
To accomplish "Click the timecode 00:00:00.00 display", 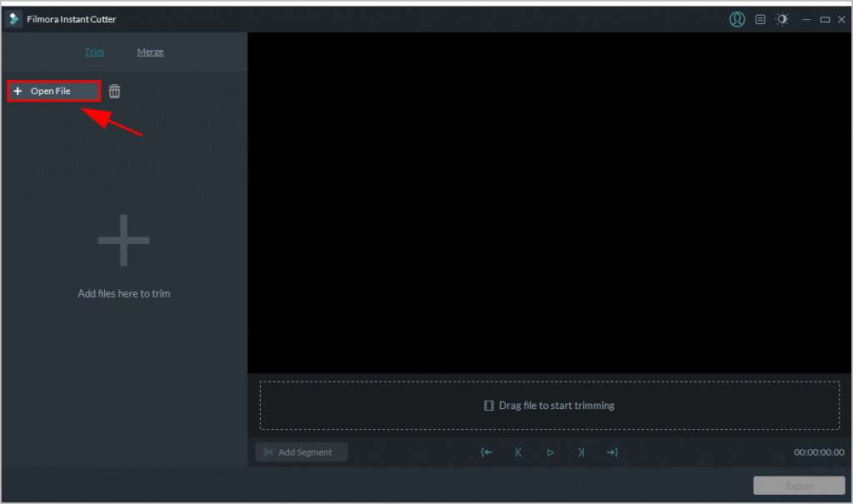I will pos(819,452).
